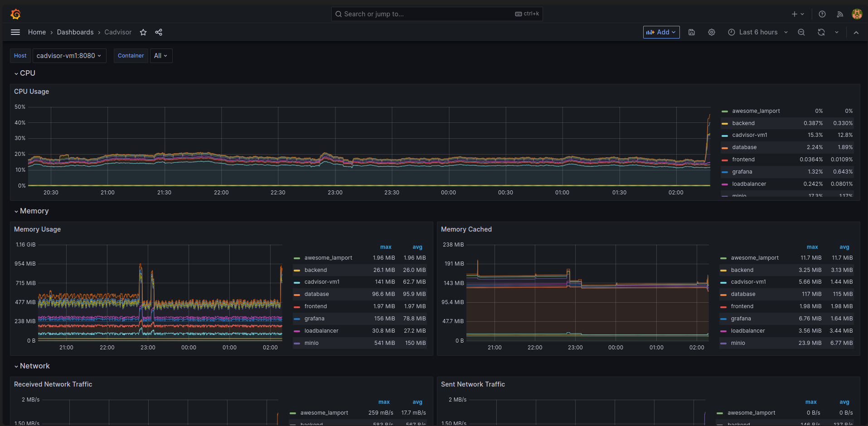This screenshot has width=868, height=426.
Task: Toggle frontend series in CPU Usage legend
Action: (x=743, y=160)
